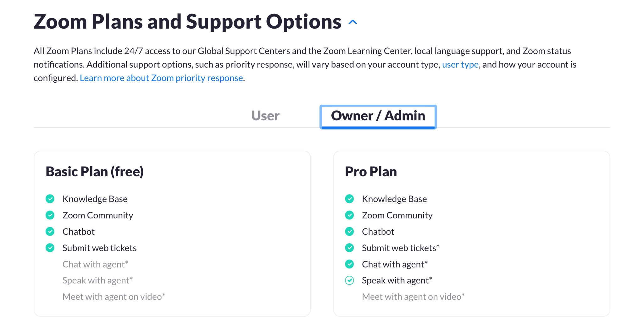Open the user type link
644x324 pixels.
pos(460,64)
